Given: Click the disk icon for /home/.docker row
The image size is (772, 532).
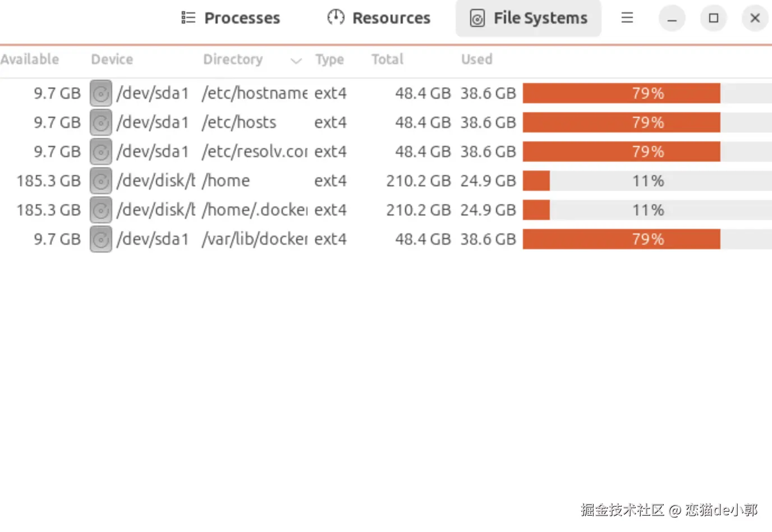Looking at the screenshot, I should [101, 210].
